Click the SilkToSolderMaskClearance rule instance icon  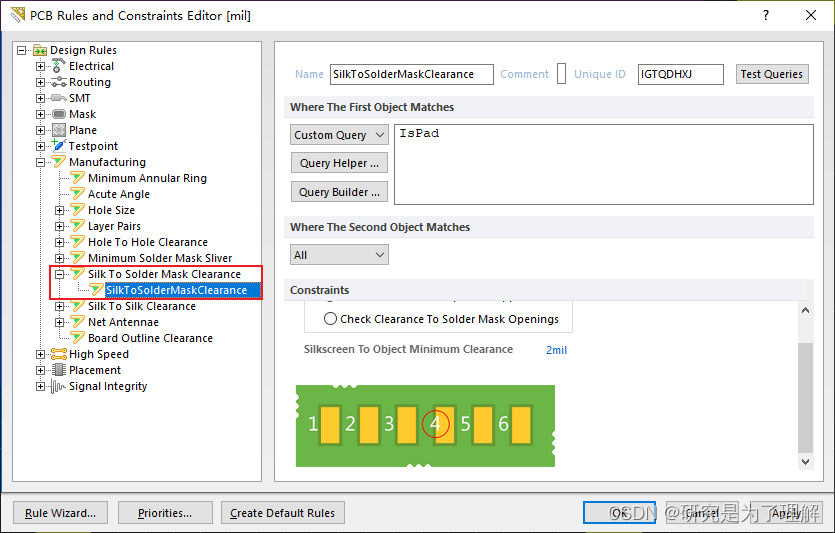[96, 290]
